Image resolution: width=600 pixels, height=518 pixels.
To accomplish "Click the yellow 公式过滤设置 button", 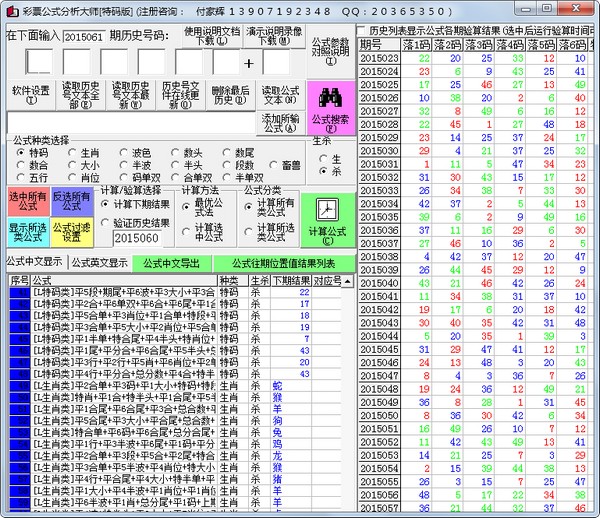I will (x=70, y=232).
